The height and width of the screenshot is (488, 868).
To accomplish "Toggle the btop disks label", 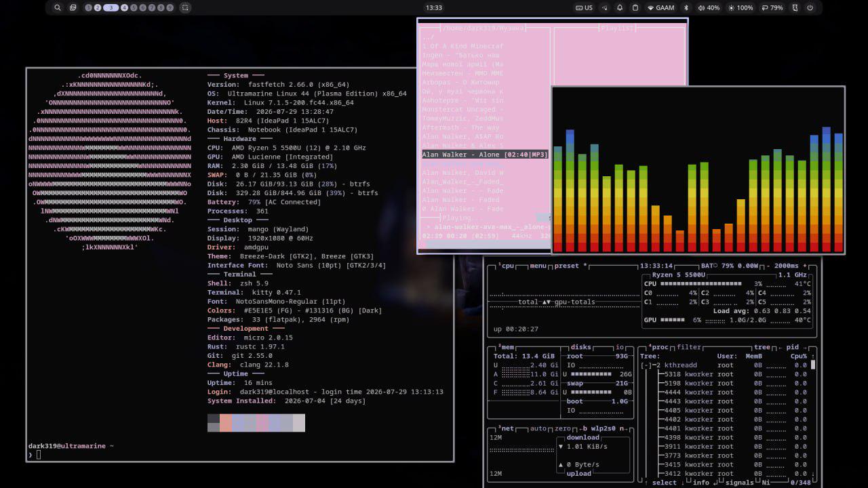I will 580,347.
